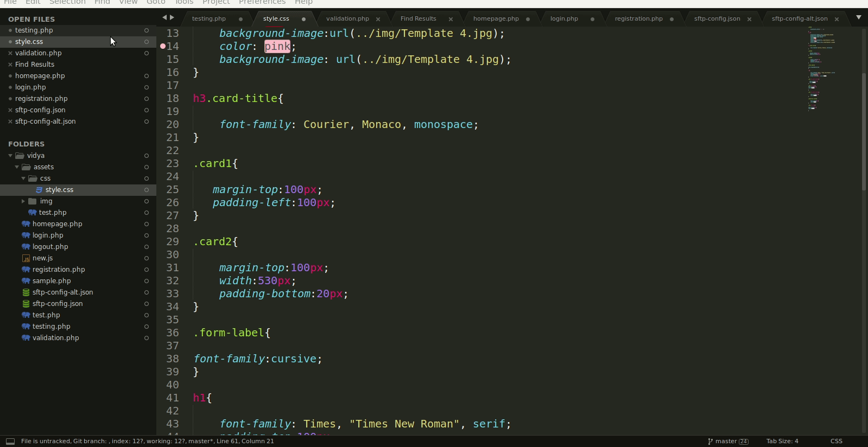Close the sftp-config.json tab
868x447 pixels.
point(749,19)
